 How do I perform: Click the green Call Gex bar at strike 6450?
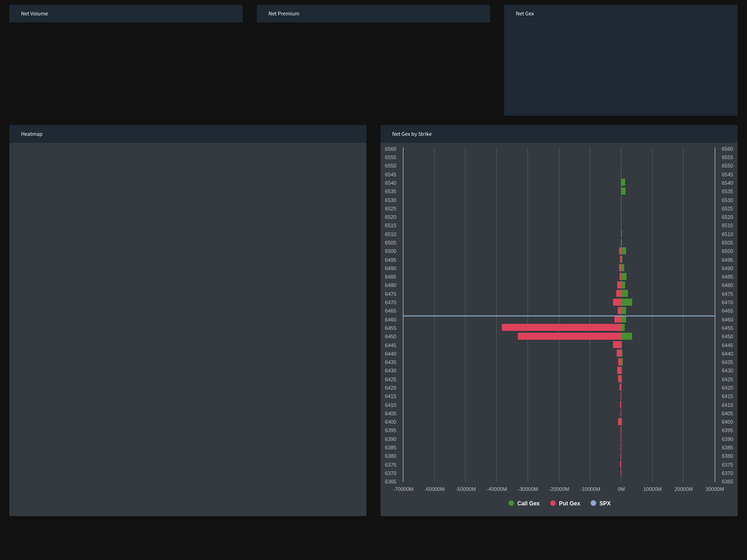(x=627, y=336)
